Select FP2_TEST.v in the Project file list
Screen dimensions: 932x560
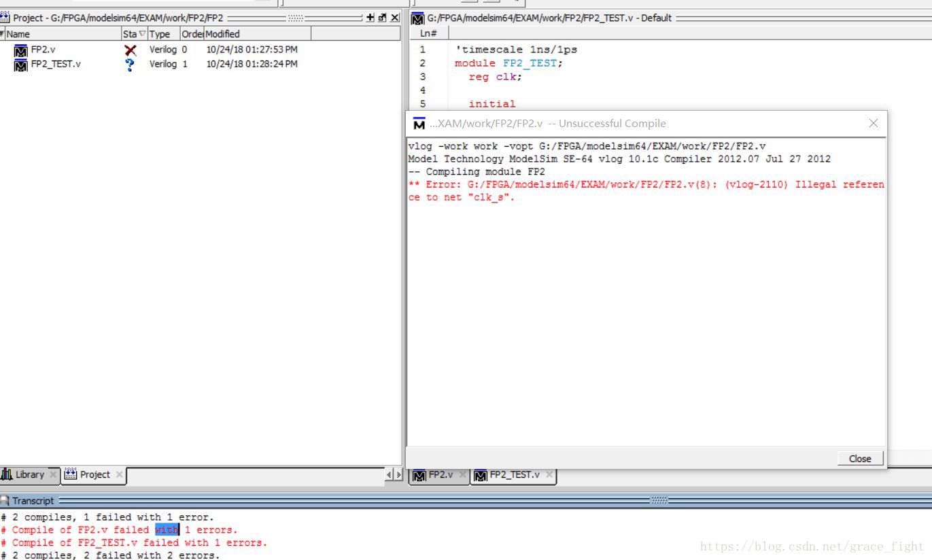click(56, 65)
